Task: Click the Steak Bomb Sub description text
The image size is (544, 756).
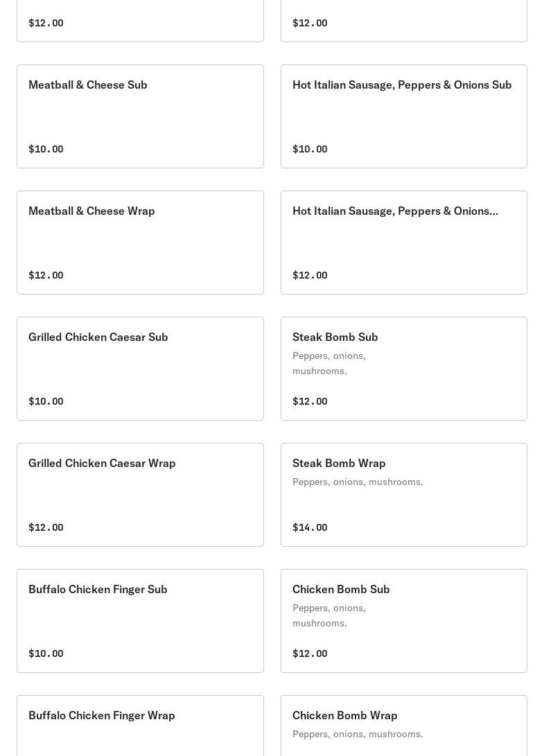Action: point(329,363)
